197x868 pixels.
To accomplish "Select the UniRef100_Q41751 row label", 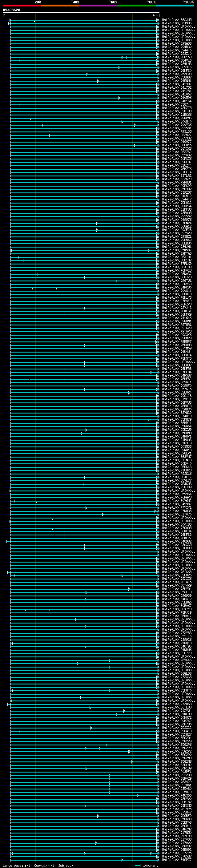I will coord(177,91).
